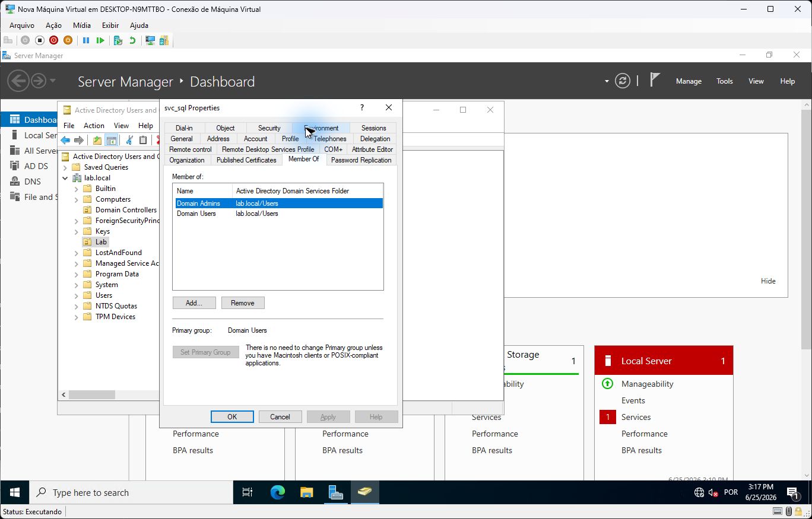Open the Action Center notification icon
Viewport: 812px width, 519px height.
pos(792,492)
